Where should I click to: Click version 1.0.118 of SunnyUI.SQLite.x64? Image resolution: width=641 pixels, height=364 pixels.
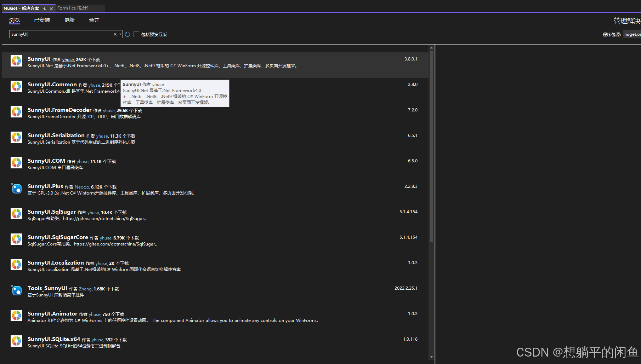[410, 339]
